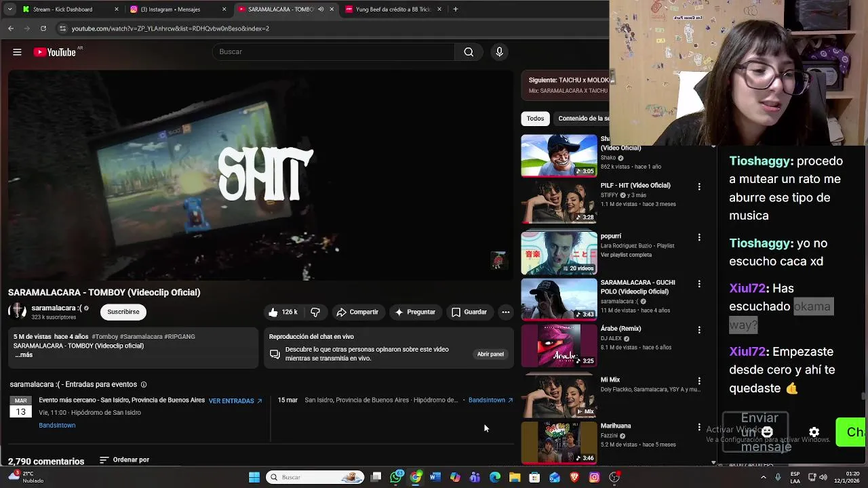
Task: Switch to Yung Beef da crédito tab
Action: (x=393, y=9)
